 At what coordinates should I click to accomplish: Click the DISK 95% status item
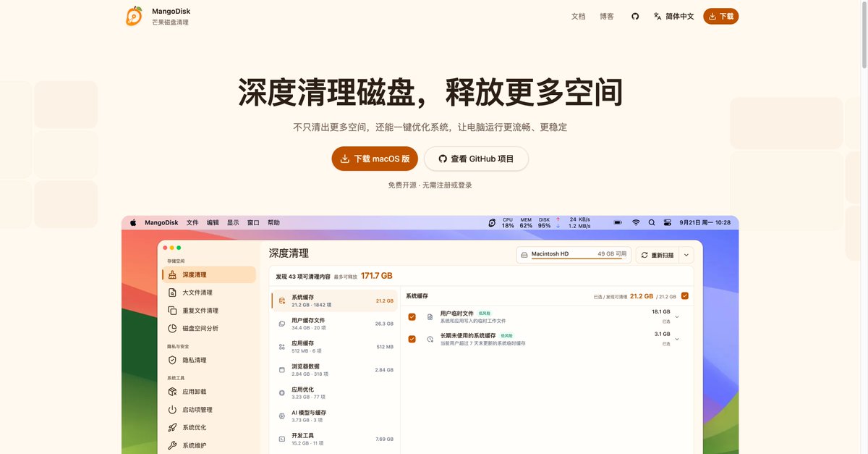(x=544, y=223)
